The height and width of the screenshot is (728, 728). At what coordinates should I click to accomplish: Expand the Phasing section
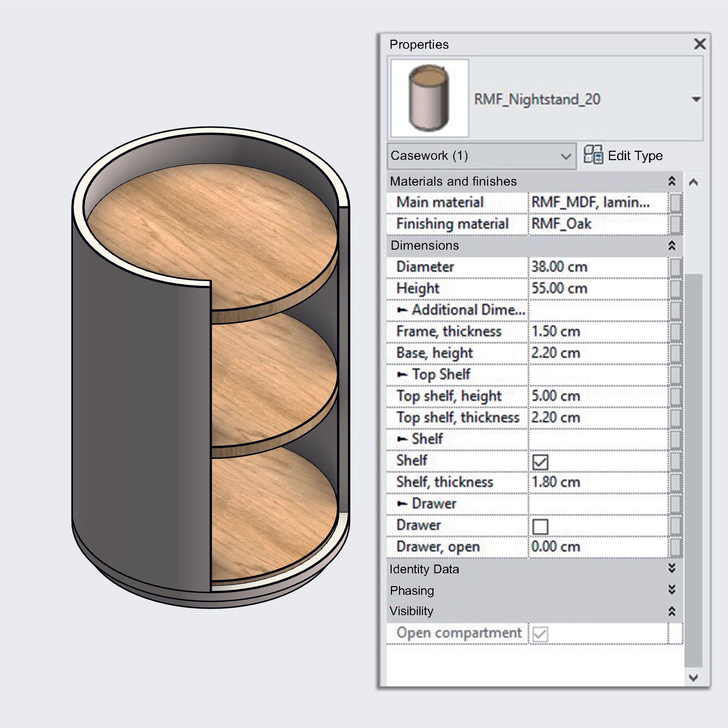click(672, 590)
